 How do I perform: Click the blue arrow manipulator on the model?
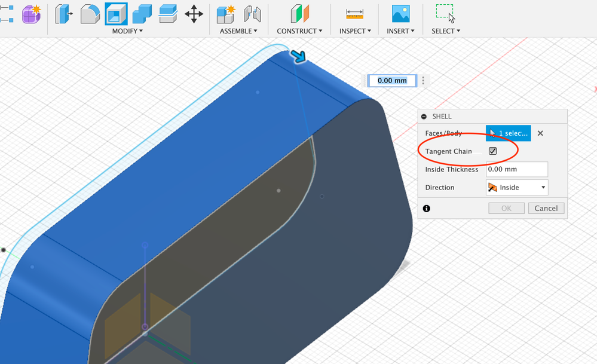[x=298, y=56]
